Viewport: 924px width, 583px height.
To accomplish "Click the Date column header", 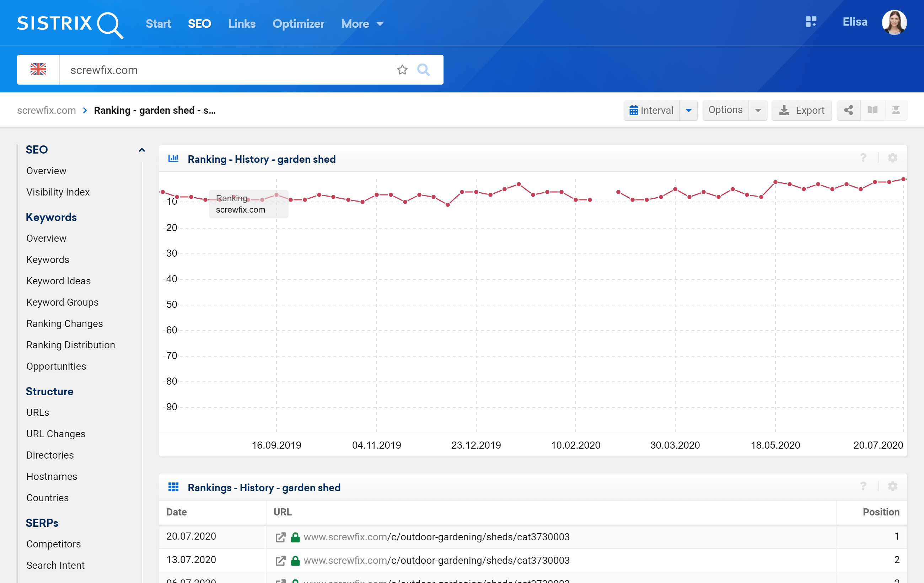I will (177, 512).
